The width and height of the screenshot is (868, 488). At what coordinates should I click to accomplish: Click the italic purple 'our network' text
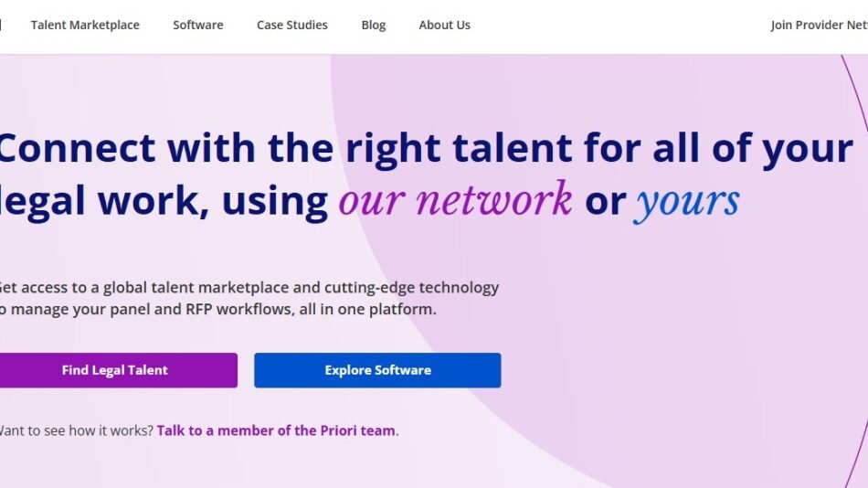tap(455, 200)
